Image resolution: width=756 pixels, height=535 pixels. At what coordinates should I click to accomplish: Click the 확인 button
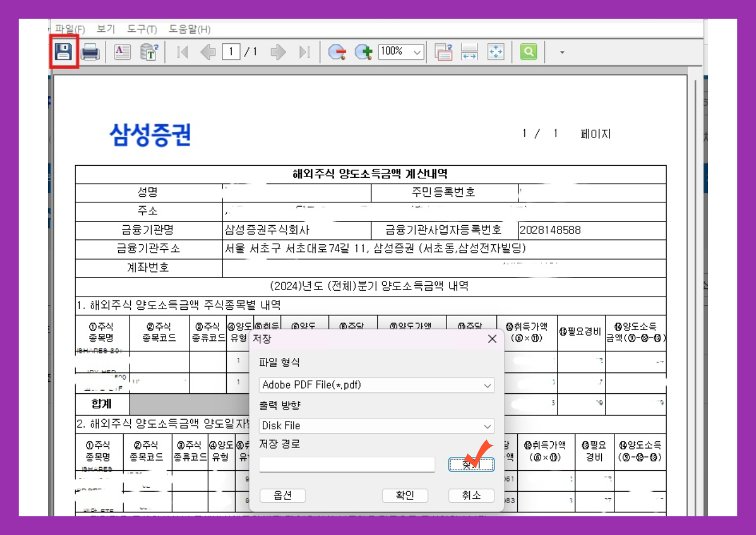[x=405, y=495]
